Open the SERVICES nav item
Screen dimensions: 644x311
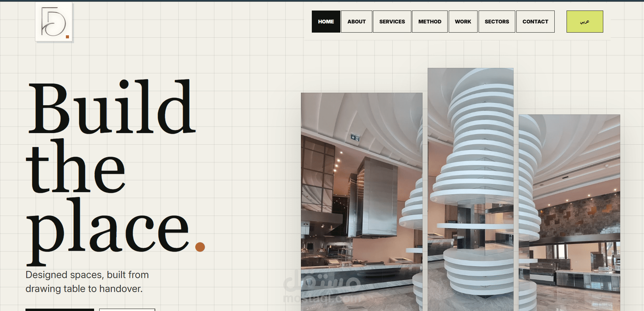coord(392,22)
